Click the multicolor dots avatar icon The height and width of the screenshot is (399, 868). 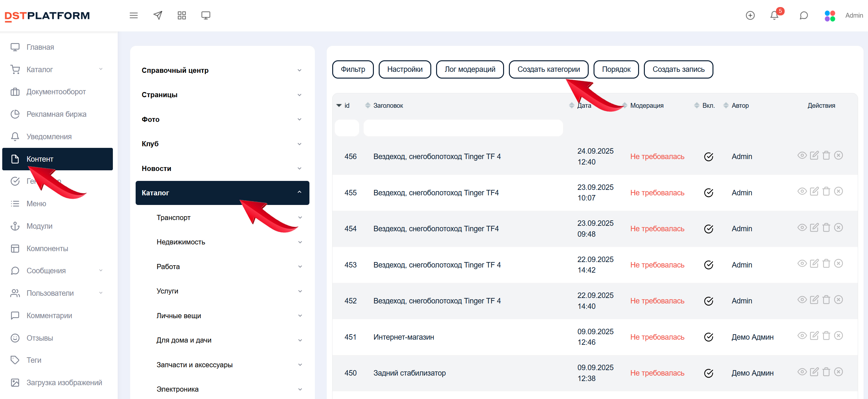(830, 15)
